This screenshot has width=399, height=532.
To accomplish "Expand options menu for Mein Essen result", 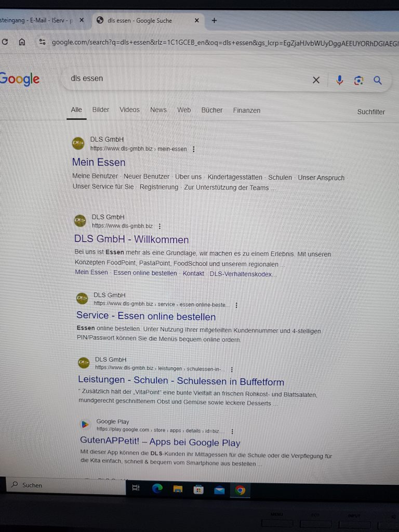I will click(194, 149).
